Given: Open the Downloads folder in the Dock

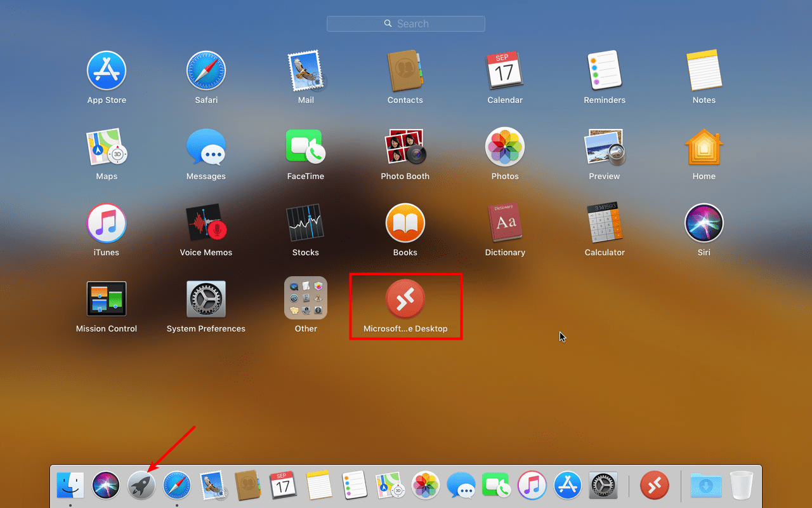Looking at the screenshot, I should click(x=706, y=486).
